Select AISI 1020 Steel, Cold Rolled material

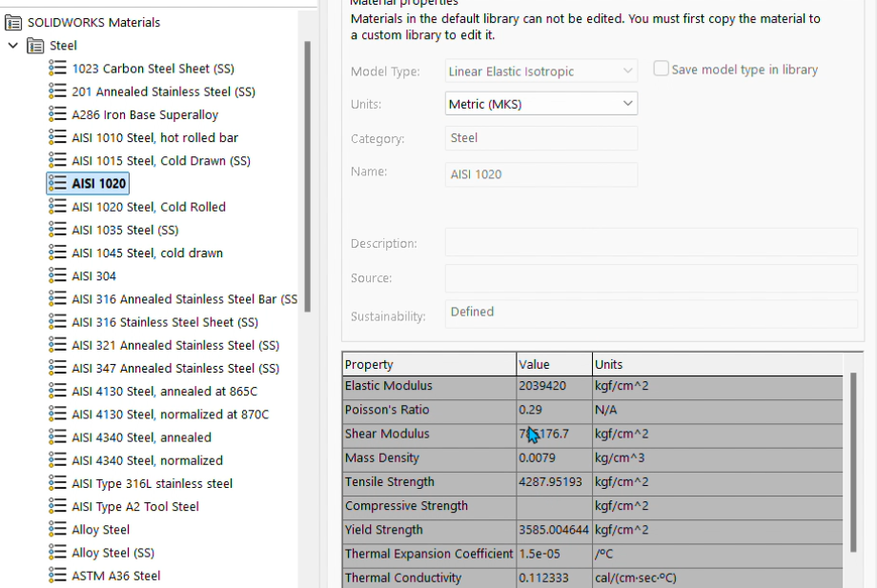(x=149, y=207)
